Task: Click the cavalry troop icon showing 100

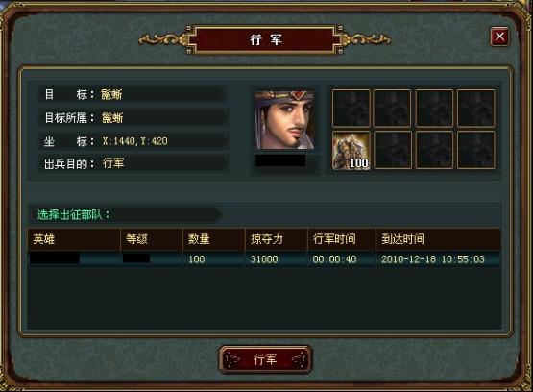Action: pyautogui.click(x=351, y=150)
